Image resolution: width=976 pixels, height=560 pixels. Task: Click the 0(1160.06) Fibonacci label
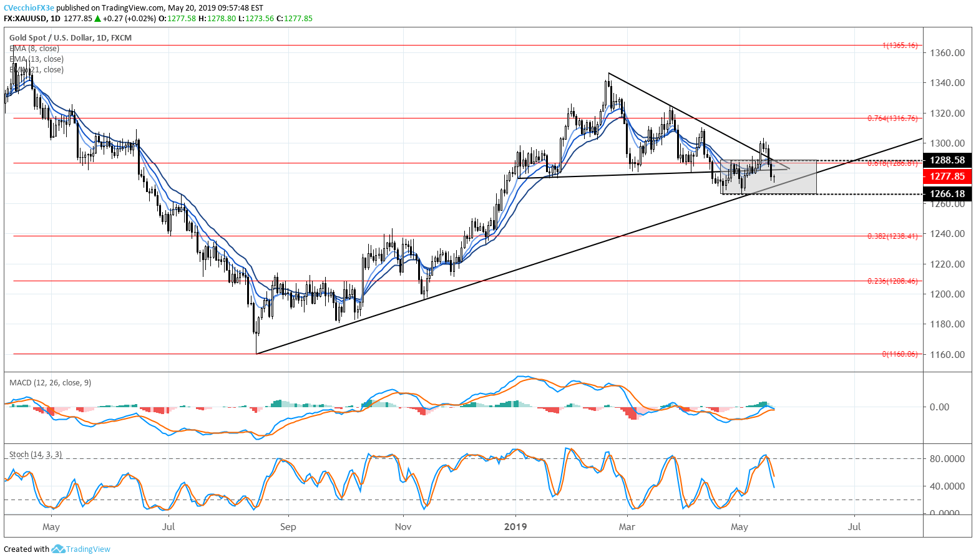click(x=900, y=354)
